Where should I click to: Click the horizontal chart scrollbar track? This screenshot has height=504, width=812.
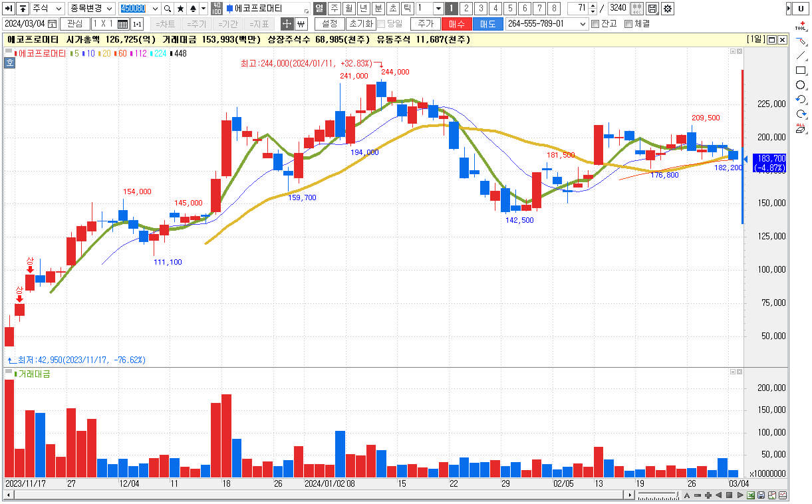coord(319,495)
